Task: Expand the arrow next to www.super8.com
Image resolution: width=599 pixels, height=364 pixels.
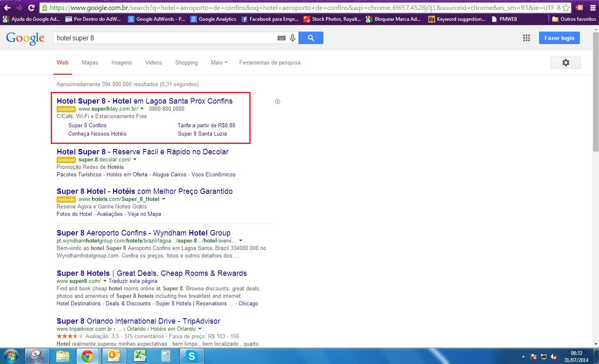Action: pos(105,281)
